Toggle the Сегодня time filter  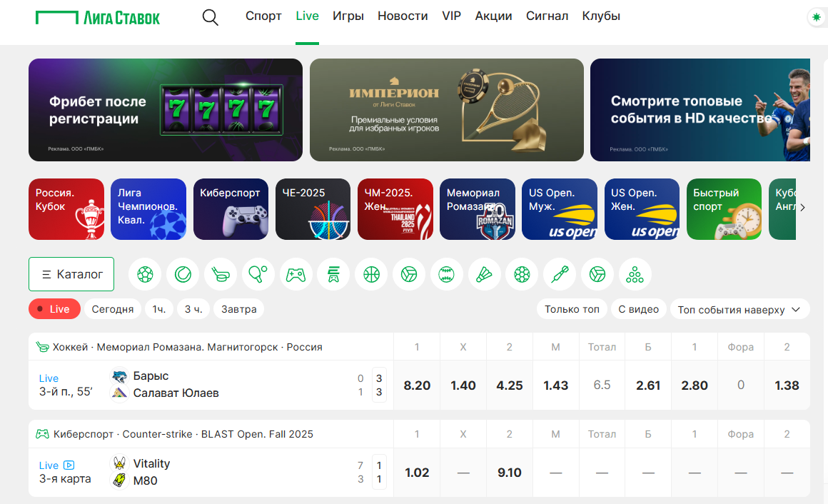coord(113,309)
